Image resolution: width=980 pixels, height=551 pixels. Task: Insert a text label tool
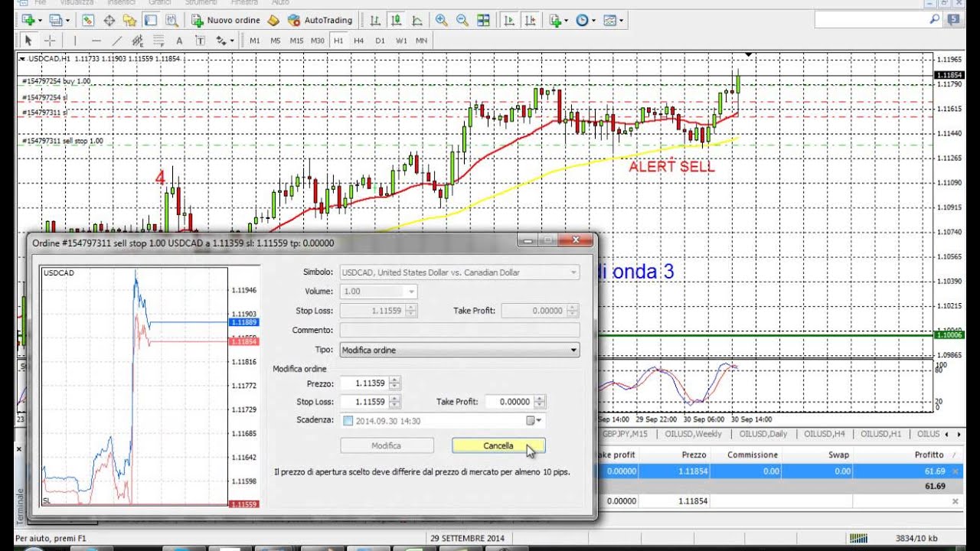point(201,41)
